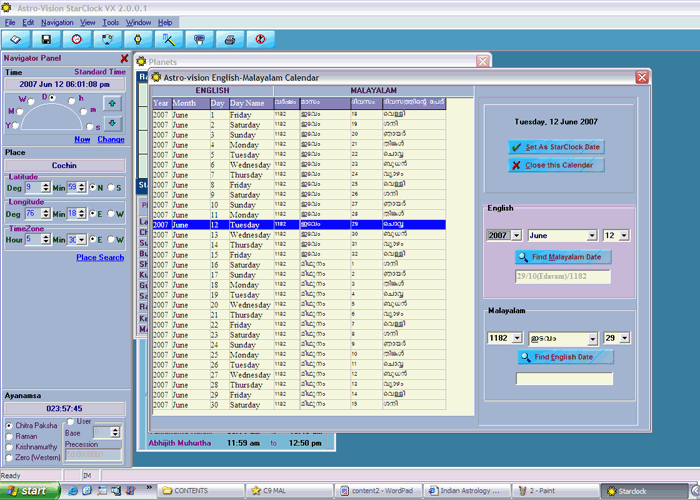Click the empty English date result field

(564, 379)
